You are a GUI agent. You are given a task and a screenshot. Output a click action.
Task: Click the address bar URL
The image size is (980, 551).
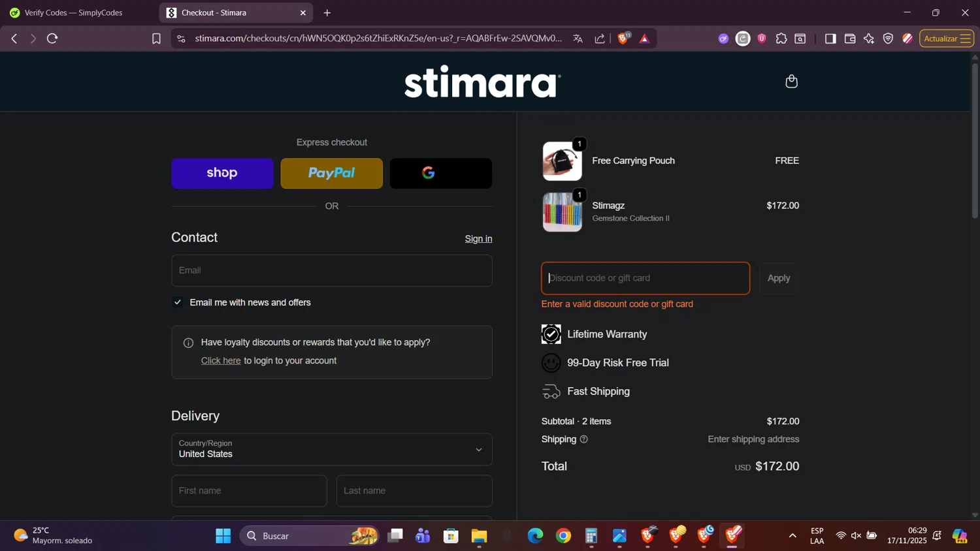(378, 39)
